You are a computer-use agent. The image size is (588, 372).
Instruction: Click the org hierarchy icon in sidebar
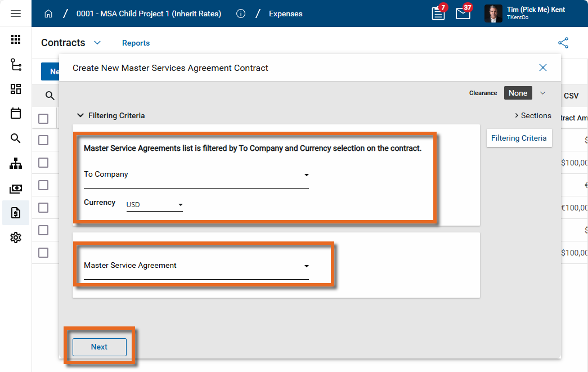click(x=16, y=164)
